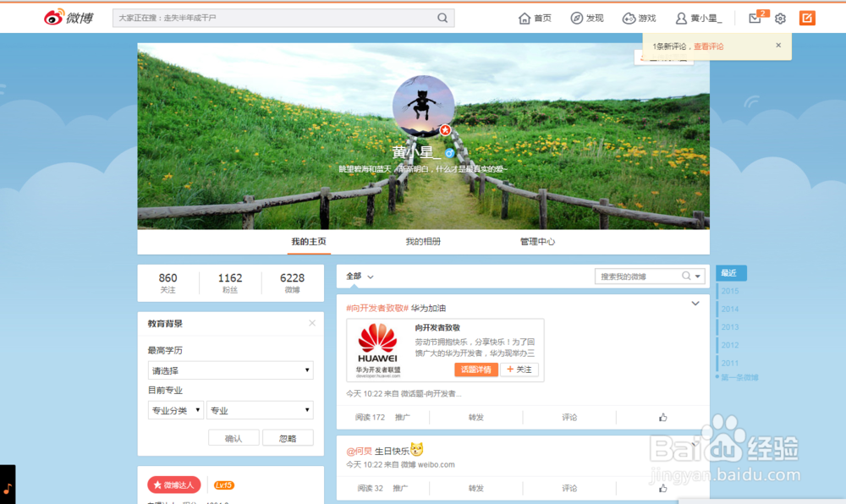The width and height of the screenshot is (846, 504).
Task: Click the 微博达人 badge
Action: tap(173, 485)
